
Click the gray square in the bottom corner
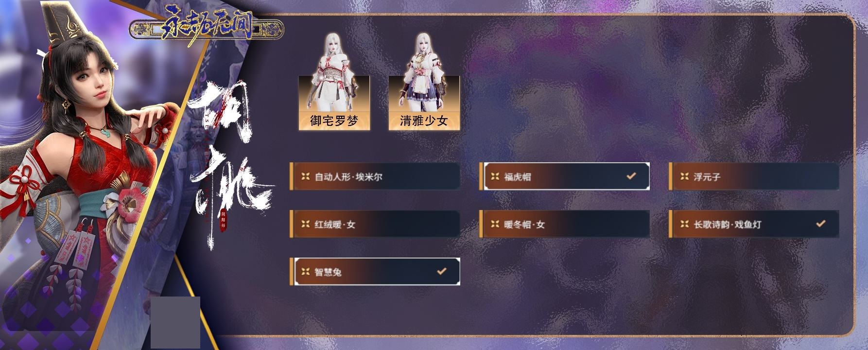pos(175,322)
